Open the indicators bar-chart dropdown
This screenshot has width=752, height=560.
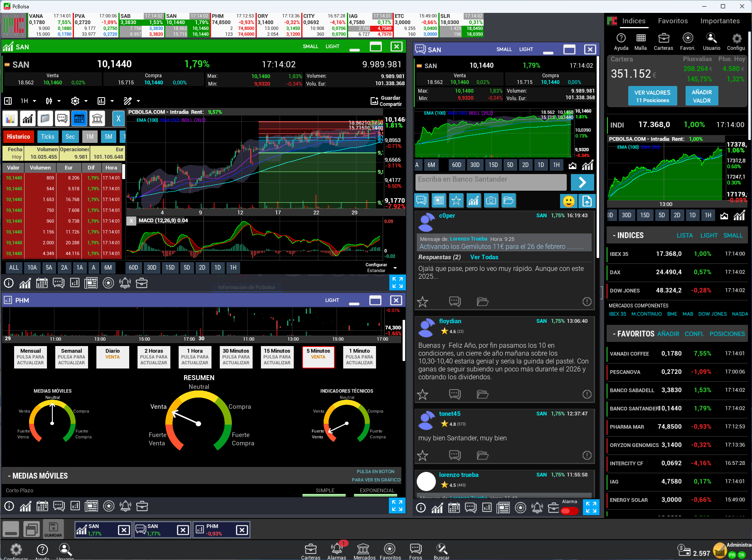[106, 101]
